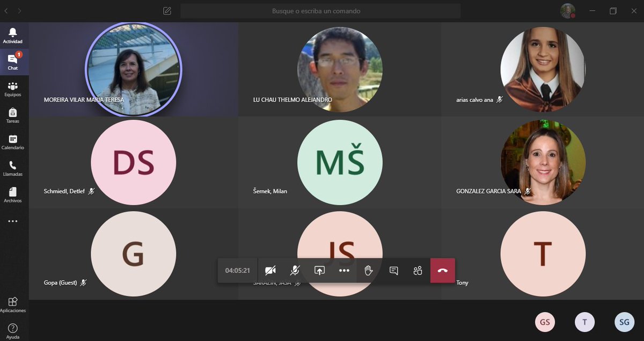
Task: Toggle microphone mute in call toolbar
Action: coord(295,271)
